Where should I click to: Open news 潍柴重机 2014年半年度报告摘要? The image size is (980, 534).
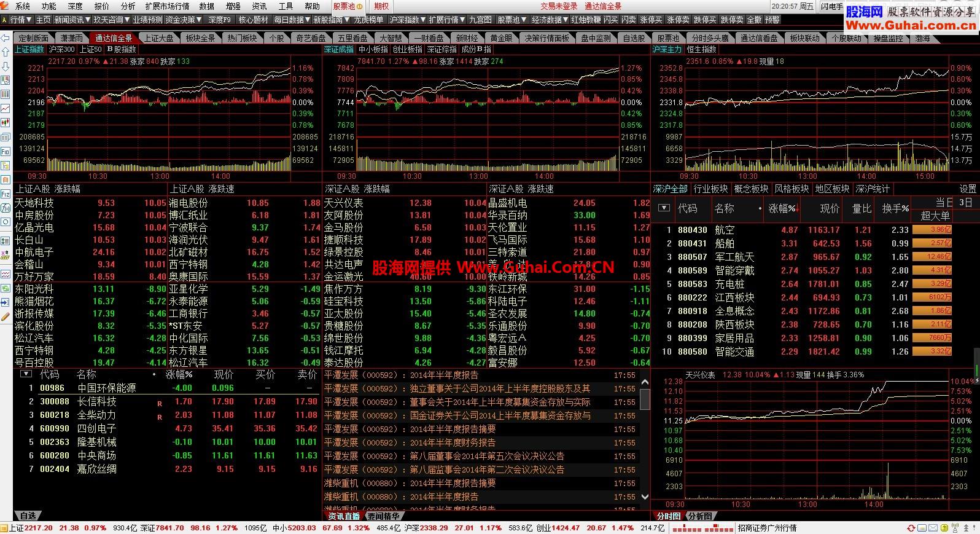click(x=480, y=483)
